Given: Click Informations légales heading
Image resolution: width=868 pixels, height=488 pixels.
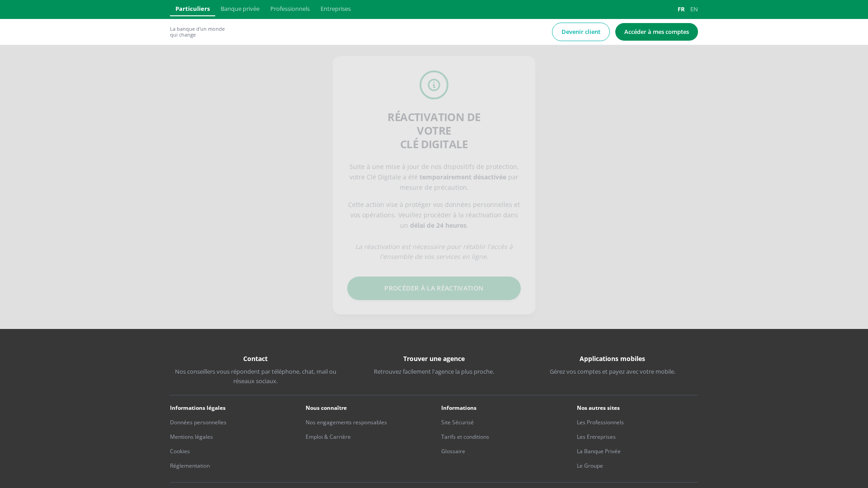Looking at the screenshot, I should 198,408.
